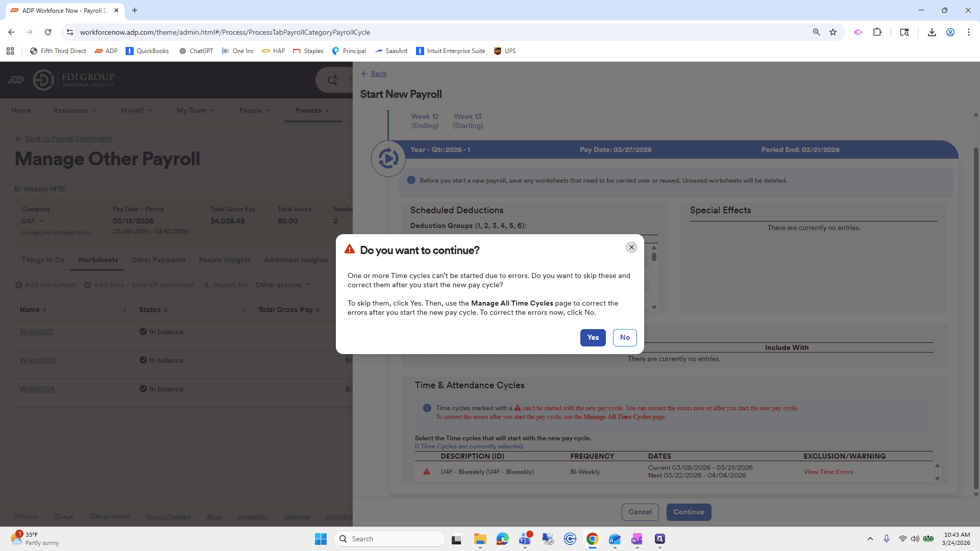Click 0 Time Cycles are currently selected
The image size is (980, 551).
(469, 446)
